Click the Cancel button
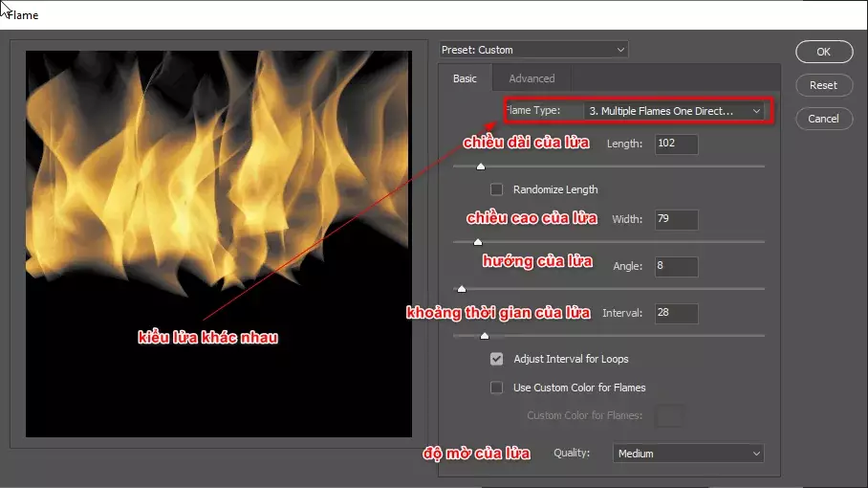Viewport: 868px width, 488px height. pos(824,119)
